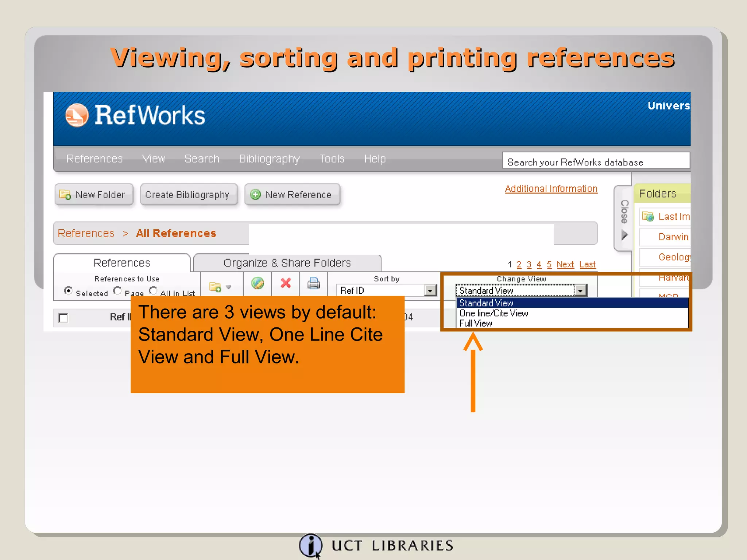
Task: Click the All References breadcrumb
Action: [176, 233]
